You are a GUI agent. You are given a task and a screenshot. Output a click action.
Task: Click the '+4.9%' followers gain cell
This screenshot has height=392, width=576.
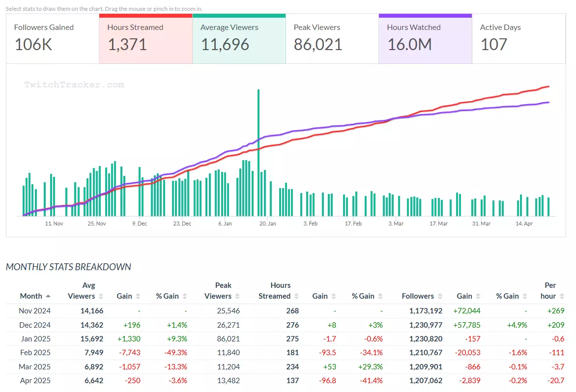(517, 325)
